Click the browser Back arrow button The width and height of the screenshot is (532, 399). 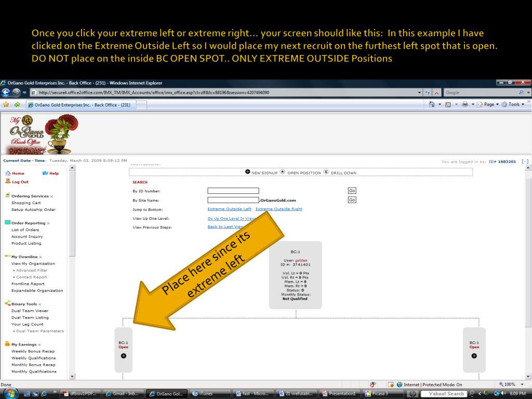pos(6,92)
